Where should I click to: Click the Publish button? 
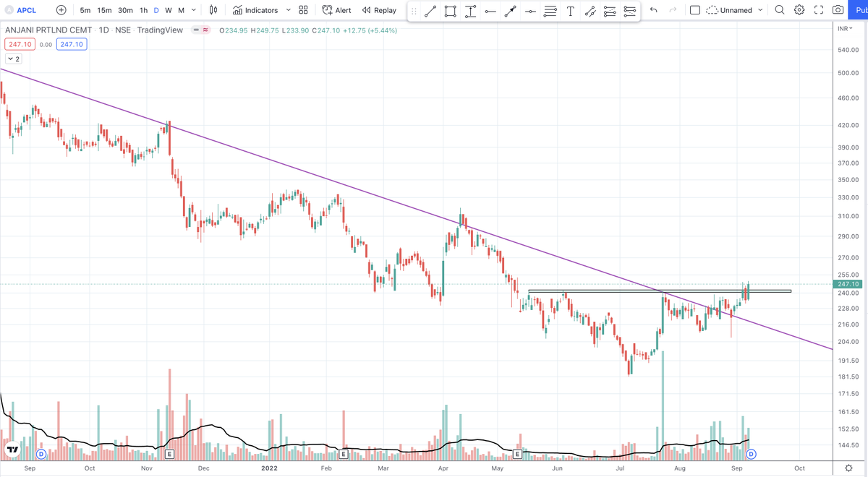[x=859, y=10]
